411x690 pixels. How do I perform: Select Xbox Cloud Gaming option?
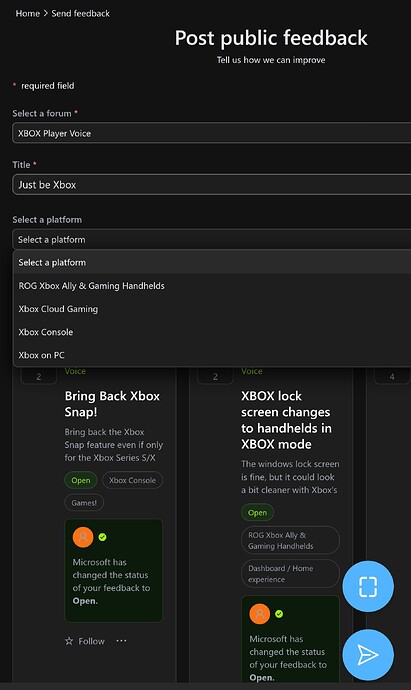(x=213, y=309)
